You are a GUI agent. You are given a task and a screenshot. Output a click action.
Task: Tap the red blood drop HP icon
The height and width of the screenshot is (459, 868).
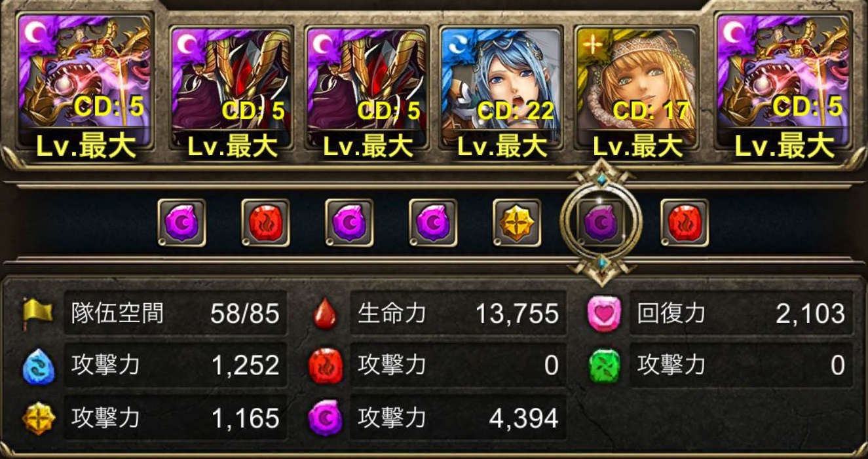[x=326, y=314]
